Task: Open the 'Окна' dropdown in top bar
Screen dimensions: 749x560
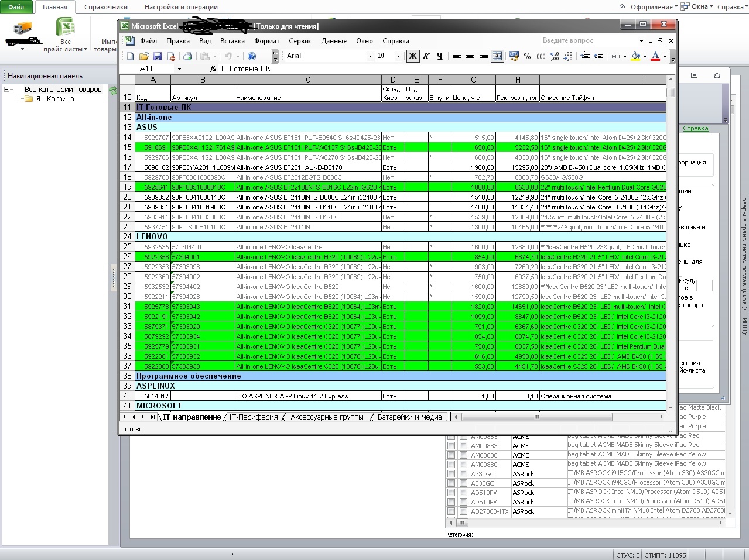Action: pos(697,7)
